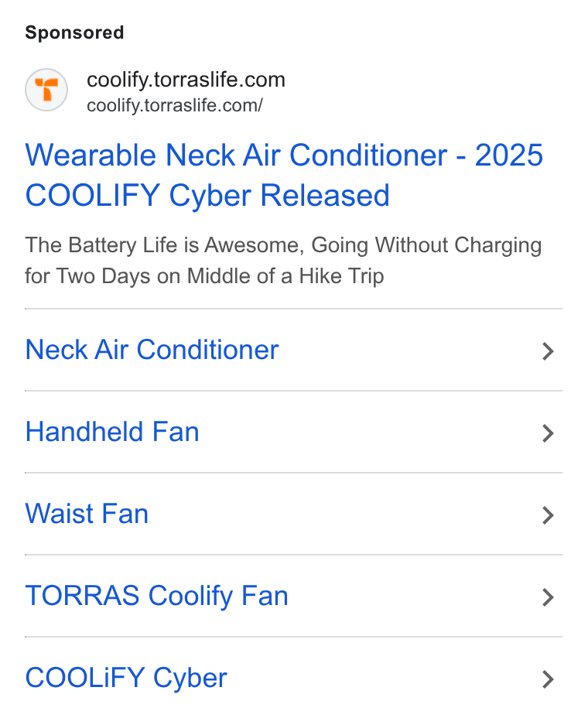588x718 pixels.
Task: Click the coolify.torraslife.com site name
Action: point(186,80)
